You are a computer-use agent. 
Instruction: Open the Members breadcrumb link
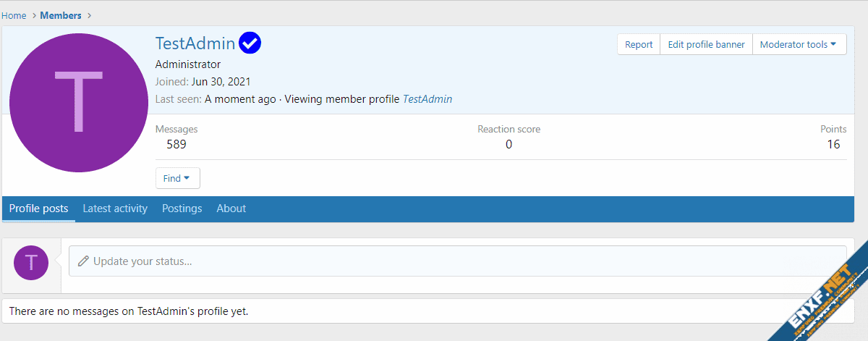[61, 15]
